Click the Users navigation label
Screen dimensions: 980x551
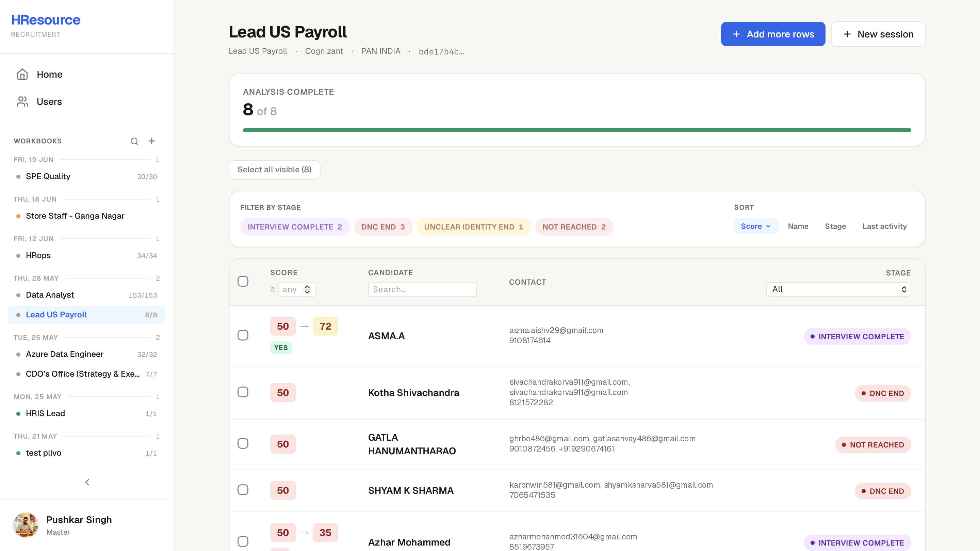[x=49, y=102]
